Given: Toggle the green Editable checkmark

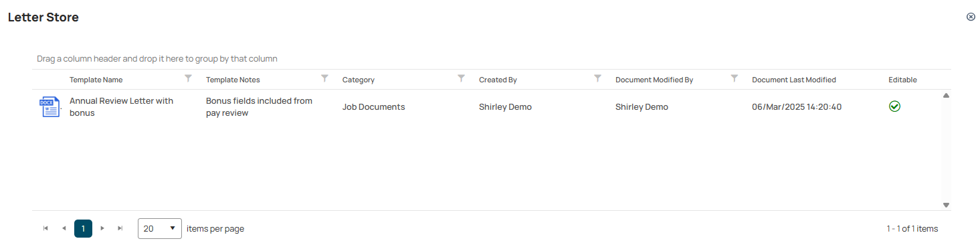Looking at the screenshot, I should (x=894, y=106).
